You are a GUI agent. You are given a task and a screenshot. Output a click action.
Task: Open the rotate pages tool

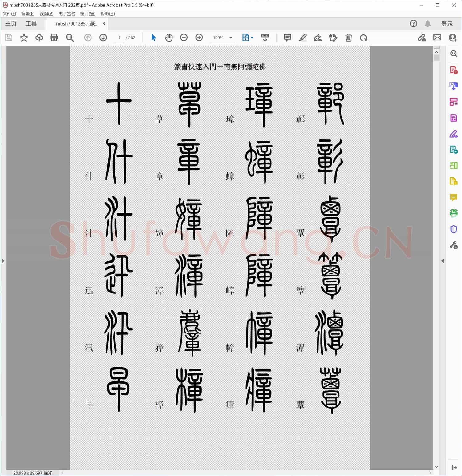364,38
